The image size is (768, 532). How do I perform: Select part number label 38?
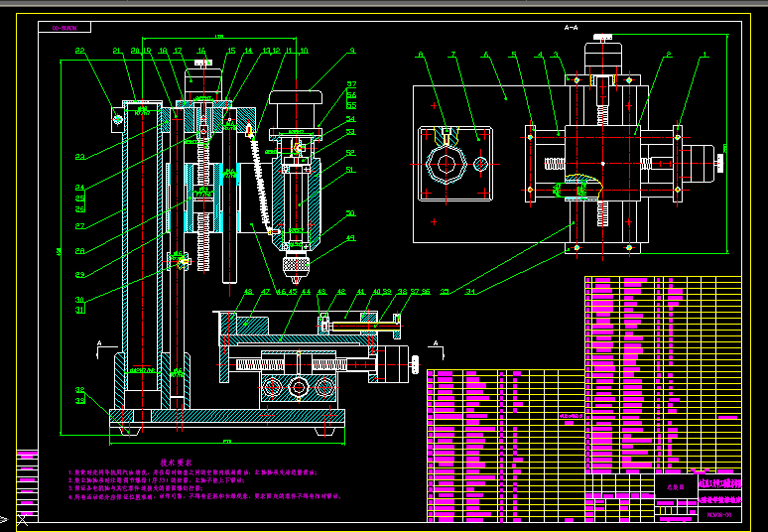click(403, 292)
